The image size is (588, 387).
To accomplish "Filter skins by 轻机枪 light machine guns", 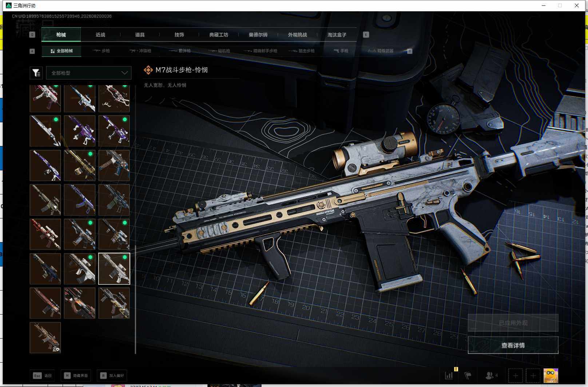I will [x=219, y=51].
